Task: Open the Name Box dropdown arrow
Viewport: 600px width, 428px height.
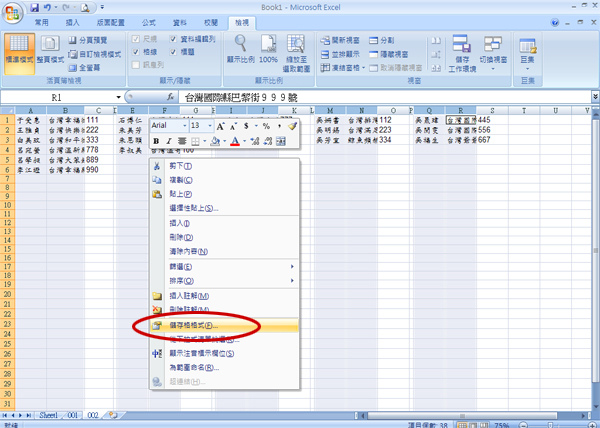Action: coord(118,98)
